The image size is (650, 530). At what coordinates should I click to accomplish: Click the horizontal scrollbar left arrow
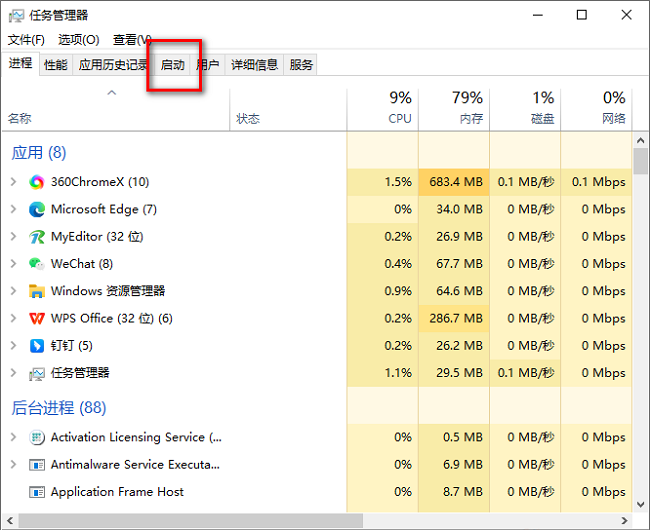10,520
